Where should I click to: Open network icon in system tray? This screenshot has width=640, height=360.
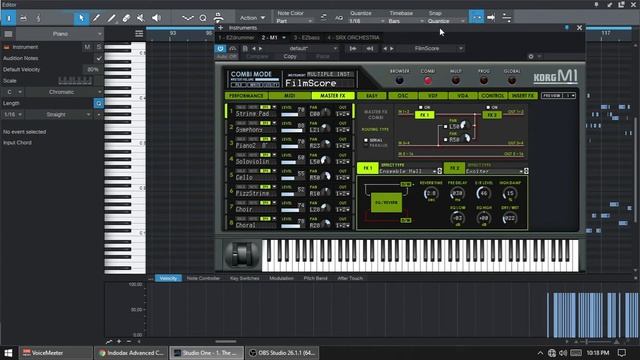point(552,353)
